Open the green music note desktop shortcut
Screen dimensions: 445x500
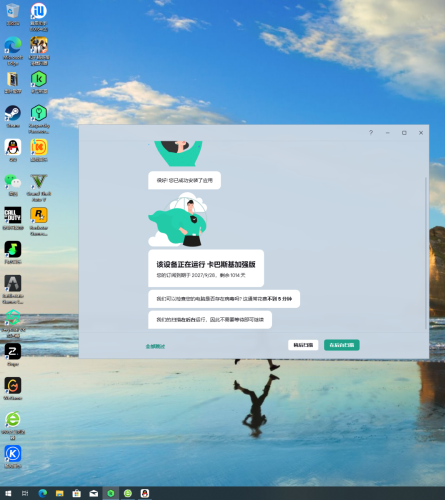(x=13, y=253)
